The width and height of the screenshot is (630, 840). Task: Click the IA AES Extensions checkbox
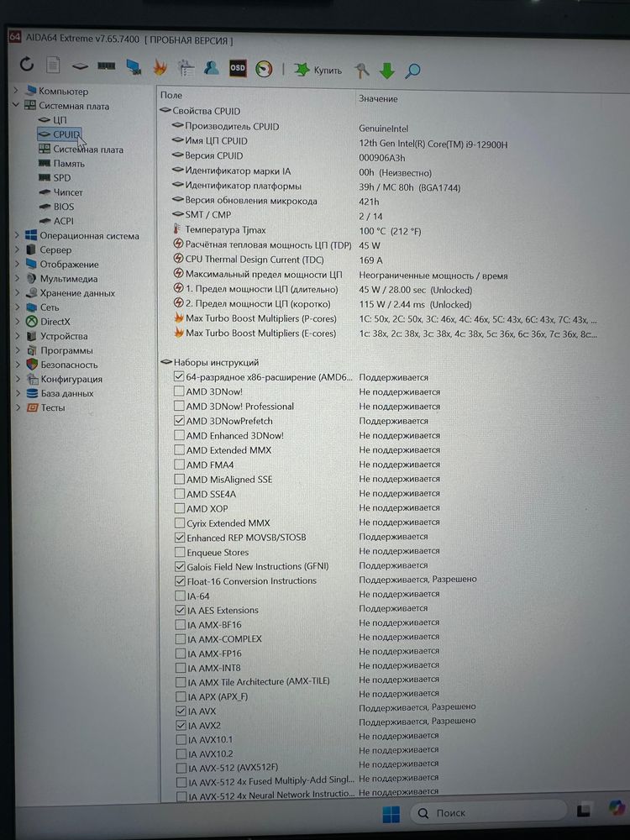pyautogui.click(x=181, y=610)
